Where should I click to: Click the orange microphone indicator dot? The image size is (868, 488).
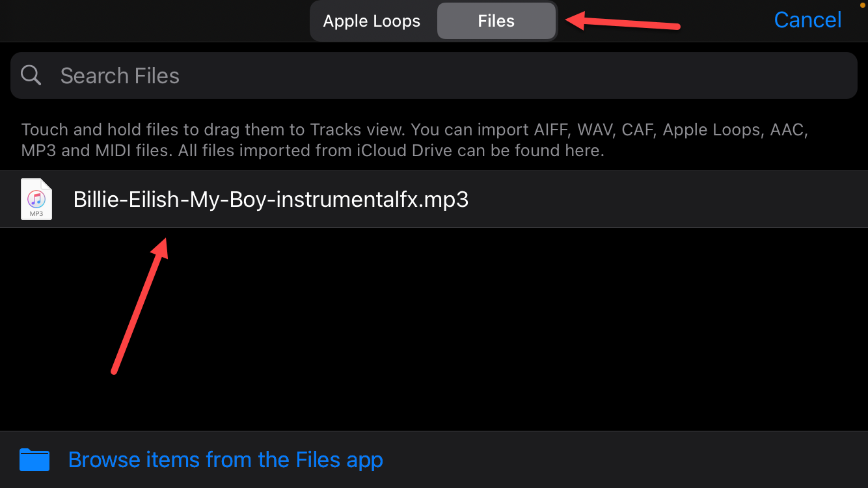(863, 6)
